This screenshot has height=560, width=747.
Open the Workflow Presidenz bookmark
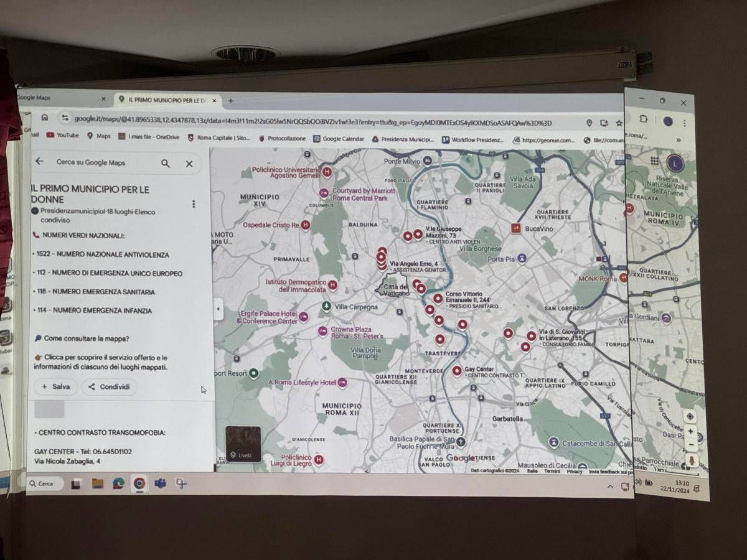coord(473,140)
